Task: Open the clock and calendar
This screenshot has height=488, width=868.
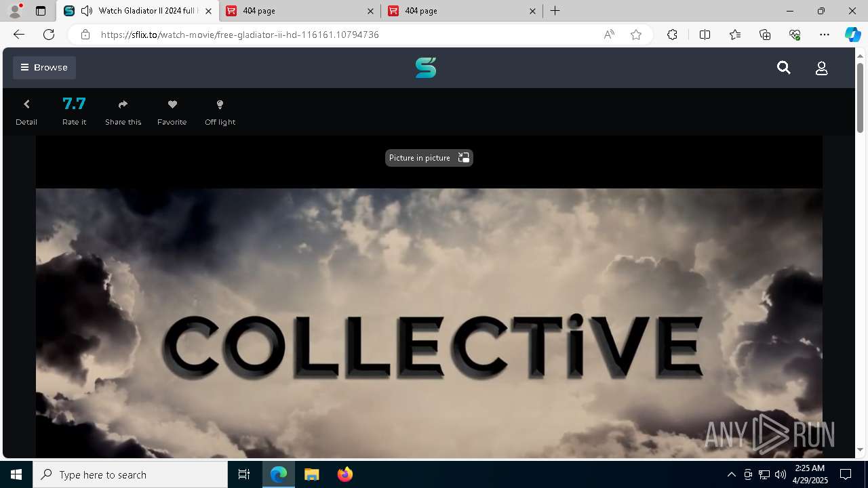Action: point(810,474)
